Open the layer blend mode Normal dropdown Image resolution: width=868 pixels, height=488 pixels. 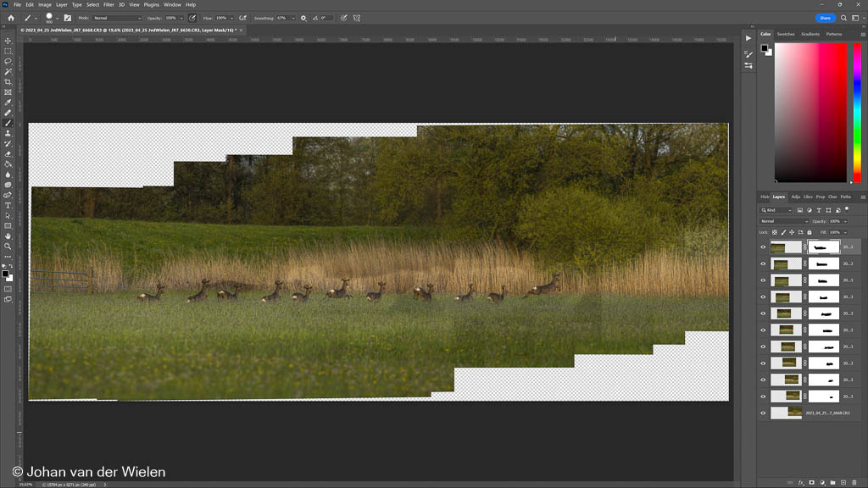pyautogui.click(x=784, y=221)
